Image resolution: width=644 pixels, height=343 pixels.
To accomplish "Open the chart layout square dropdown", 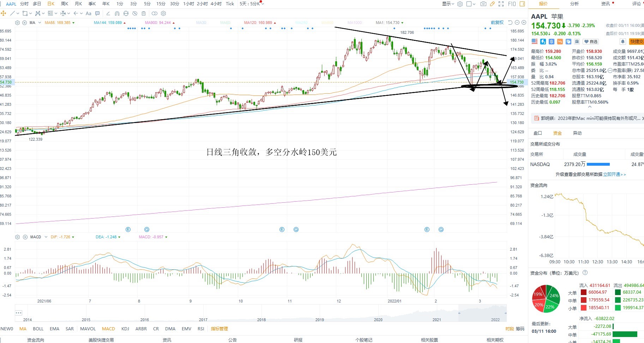I will (471, 4).
